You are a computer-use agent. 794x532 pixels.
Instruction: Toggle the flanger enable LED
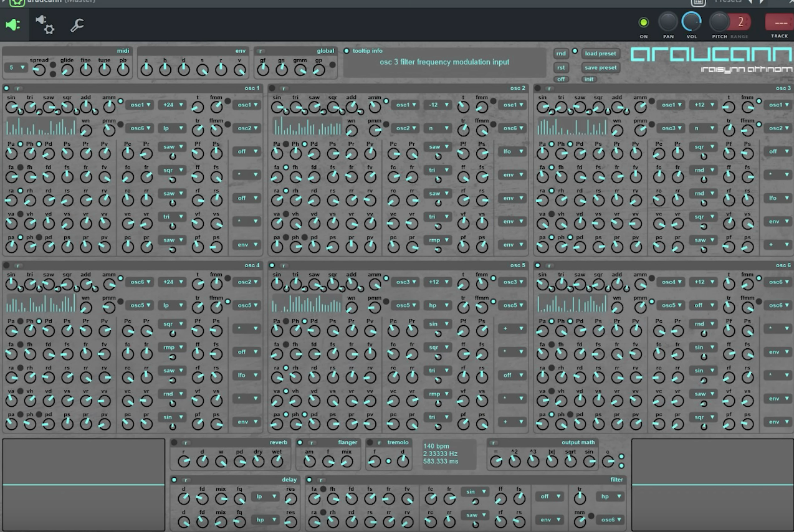pos(300,443)
